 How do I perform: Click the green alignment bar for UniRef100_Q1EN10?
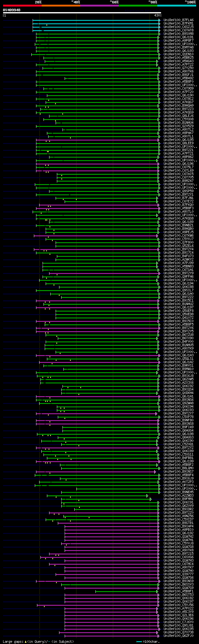tap(95, 54)
